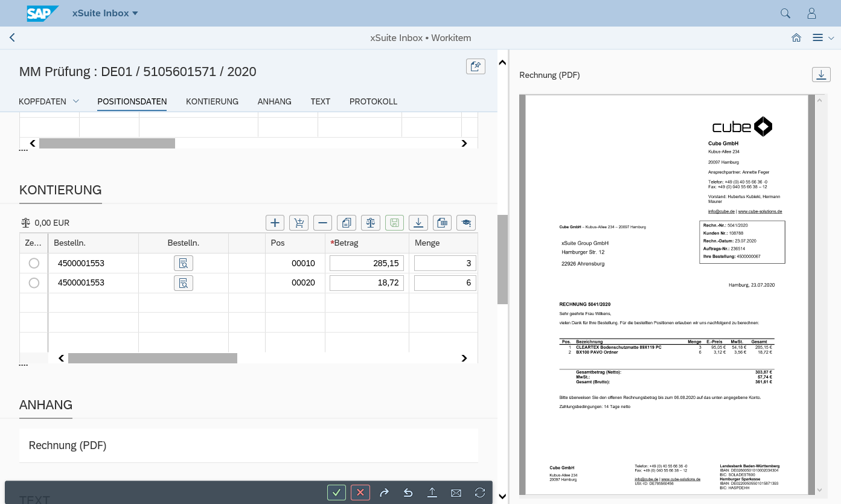Open the hamburger menu in the header
841x504 pixels.
click(x=817, y=38)
